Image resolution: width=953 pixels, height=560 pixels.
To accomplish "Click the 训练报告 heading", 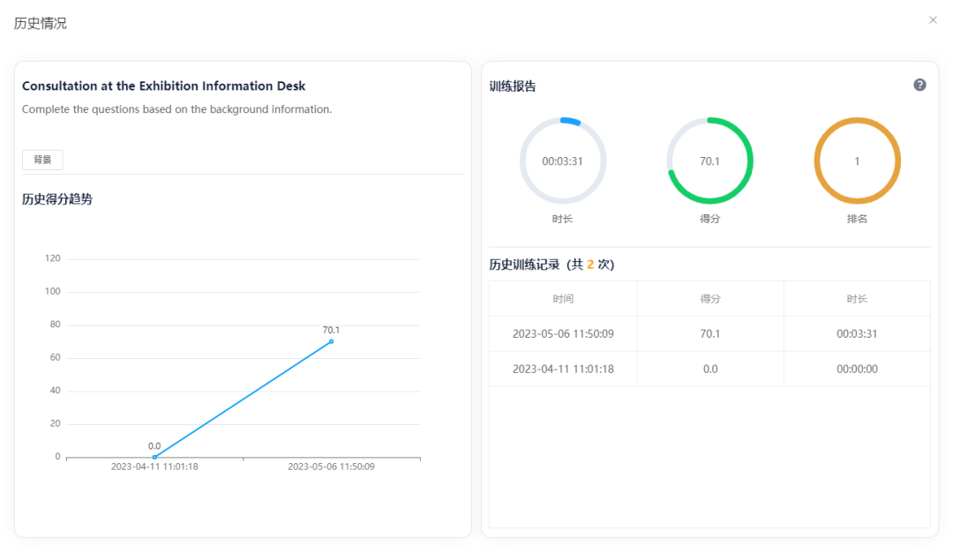I will point(513,86).
